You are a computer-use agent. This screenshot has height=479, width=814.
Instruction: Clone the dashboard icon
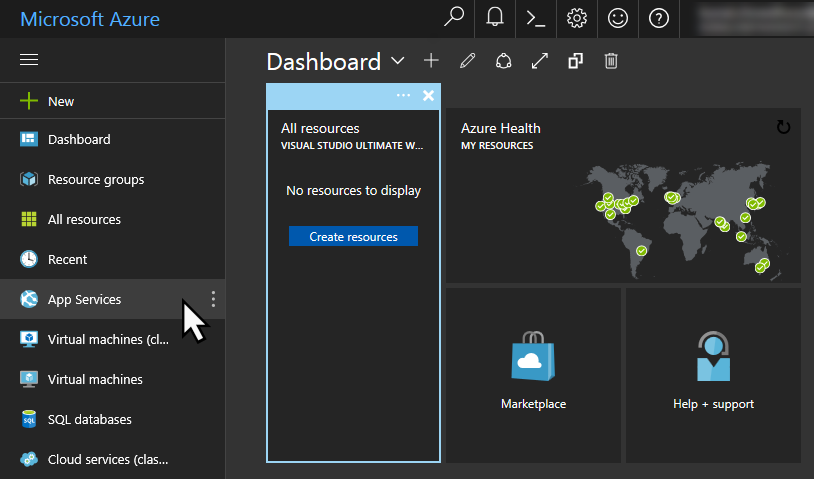pos(575,61)
